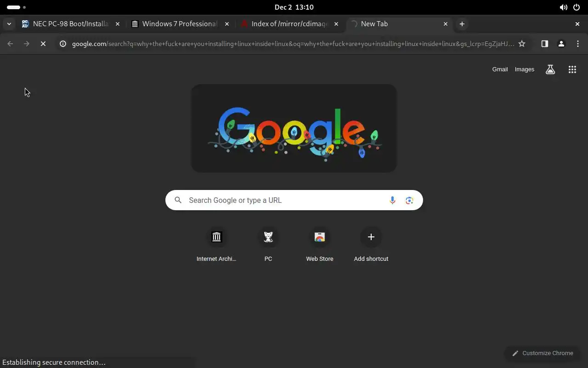
Task: Open a new tab with plus button
Action: [x=462, y=24]
